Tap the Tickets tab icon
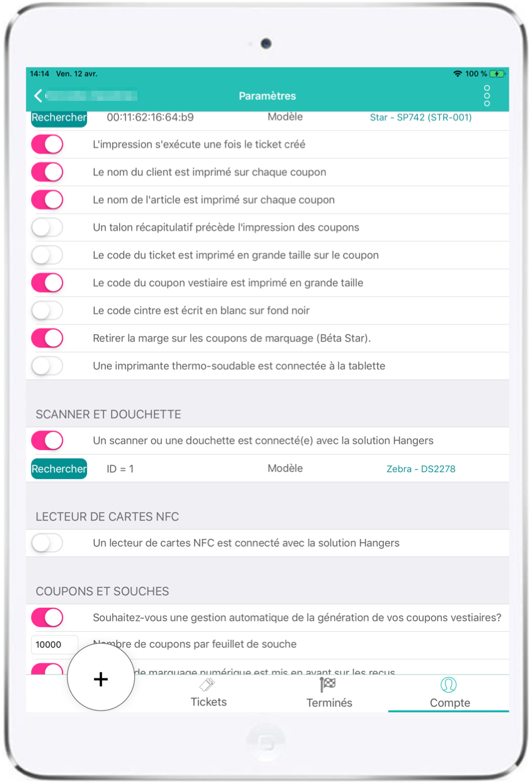Image resolution: width=532 pixels, height=783 pixels. pyautogui.click(x=207, y=685)
